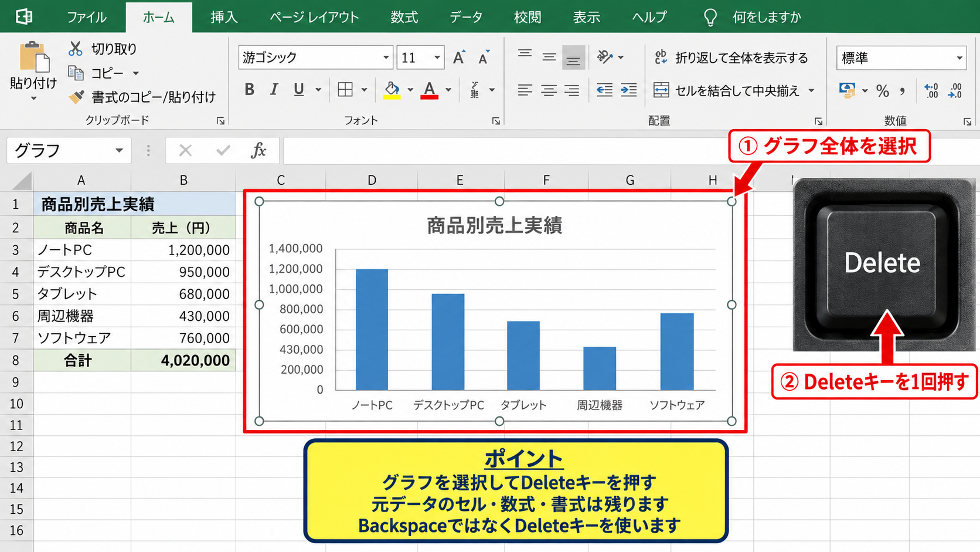The height and width of the screenshot is (552, 980).
Task: Toggle Bold formatting
Action: pyautogui.click(x=250, y=90)
